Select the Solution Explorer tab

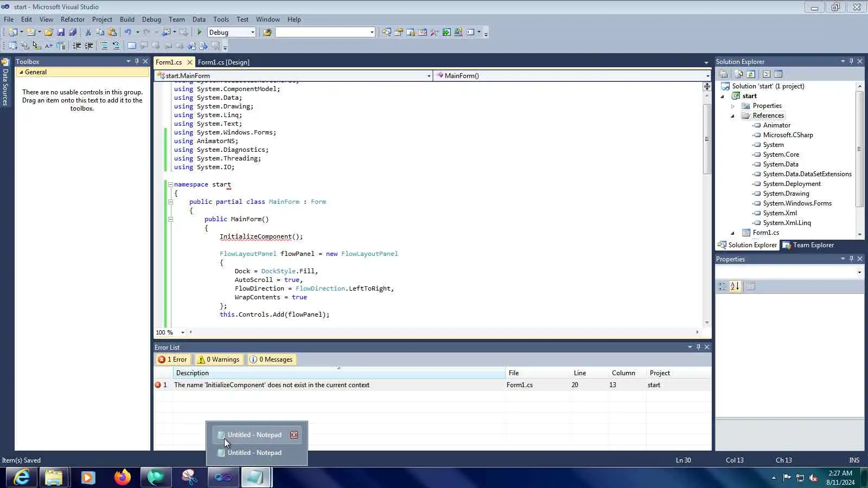[748, 245]
